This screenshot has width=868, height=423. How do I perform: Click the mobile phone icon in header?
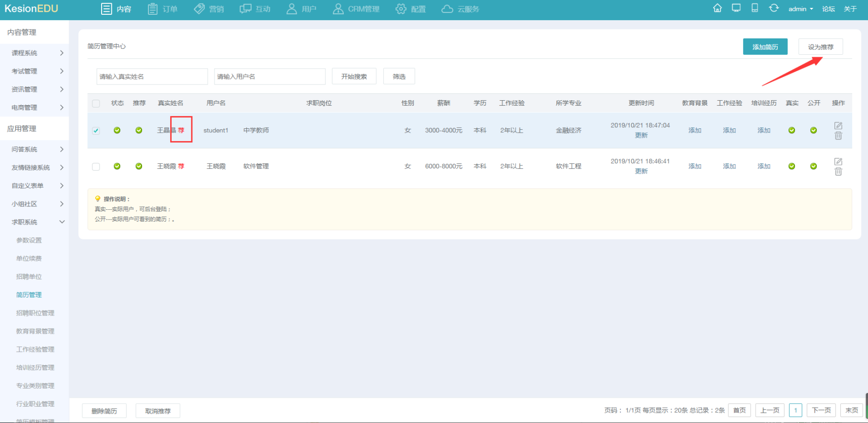pos(755,8)
